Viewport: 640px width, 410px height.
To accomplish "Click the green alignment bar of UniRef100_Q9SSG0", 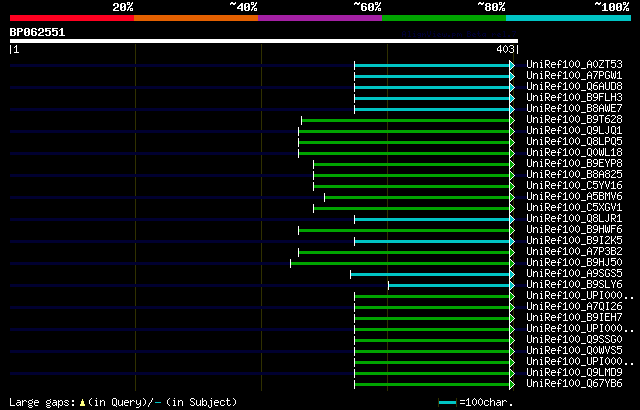I will (432, 341).
